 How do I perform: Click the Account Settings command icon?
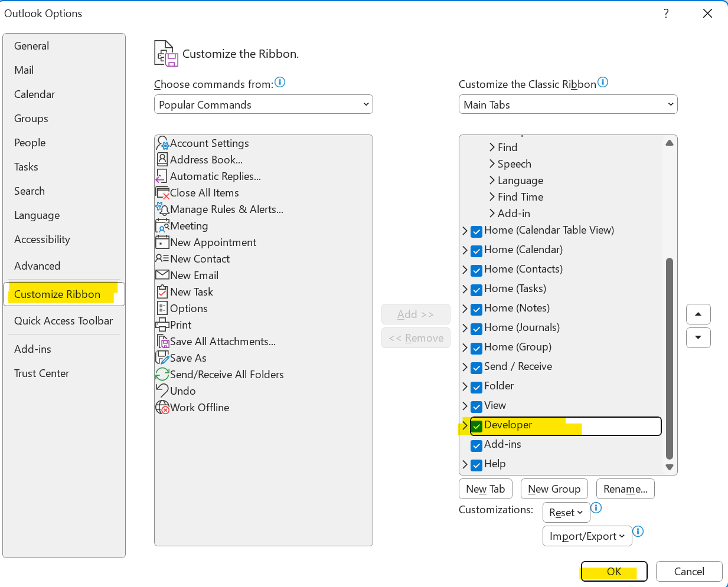[x=162, y=143]
